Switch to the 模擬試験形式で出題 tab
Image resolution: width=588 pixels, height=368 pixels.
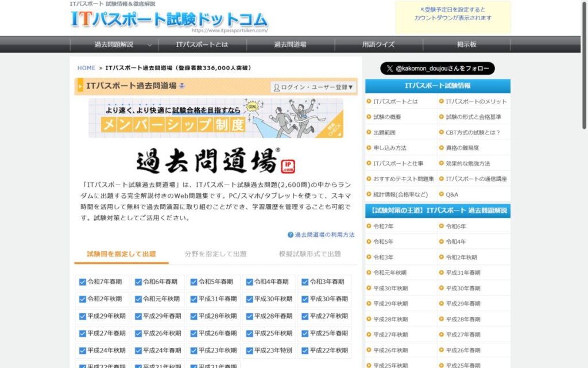pos(310,254)
